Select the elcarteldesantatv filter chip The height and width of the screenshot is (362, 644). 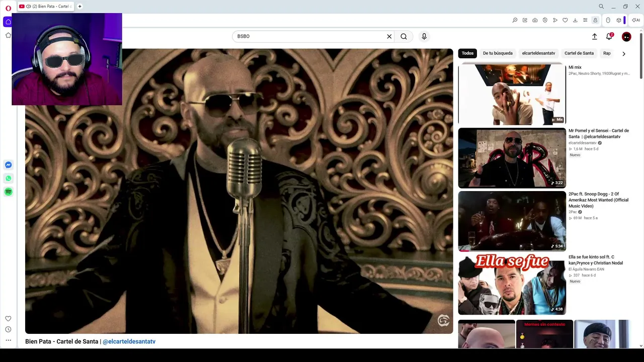pos(538,53)
